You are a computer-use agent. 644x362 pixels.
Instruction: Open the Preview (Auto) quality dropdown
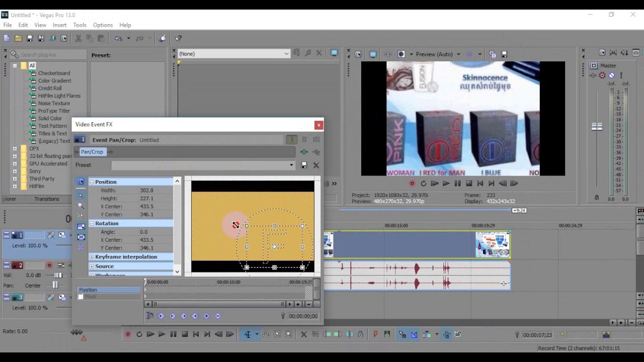point(458,54)
